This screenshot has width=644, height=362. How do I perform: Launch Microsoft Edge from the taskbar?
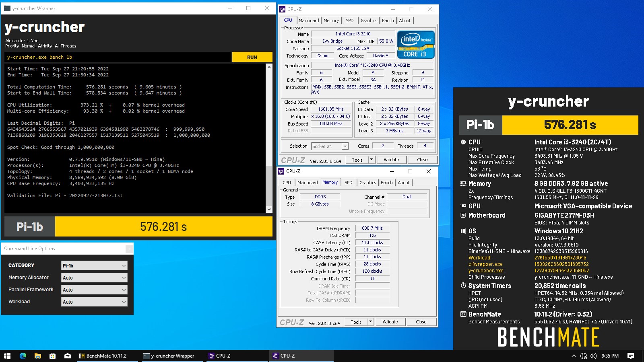click(23, 356)
